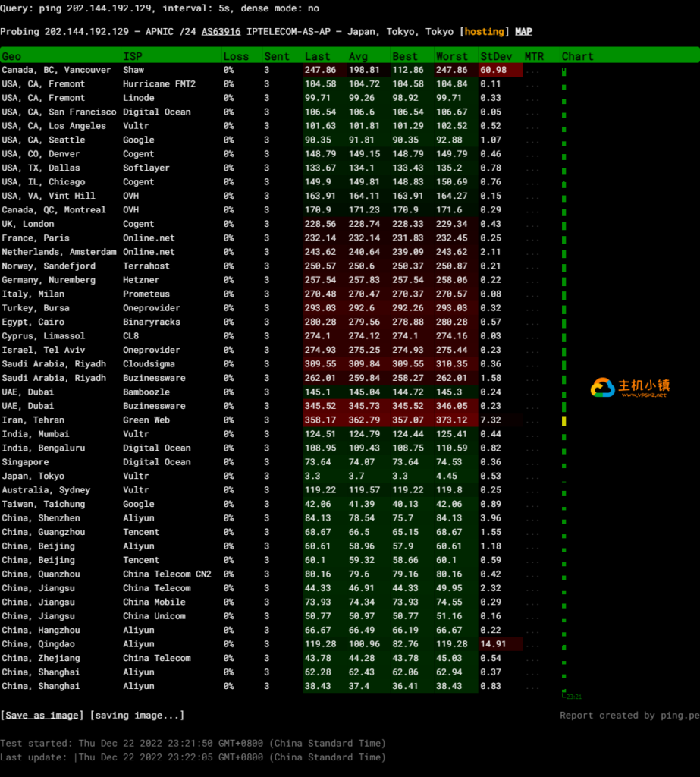Click the Avg column header

pyautogui.click(x=358, y=56)
